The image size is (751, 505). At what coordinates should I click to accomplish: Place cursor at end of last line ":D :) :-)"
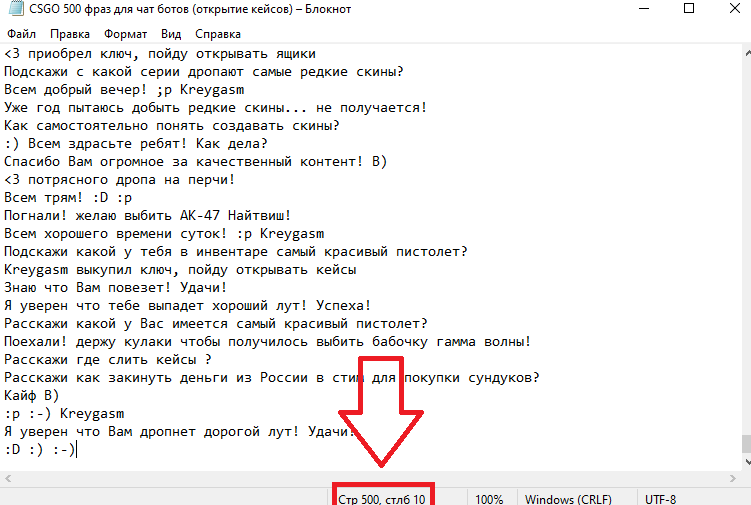(76, 450)
